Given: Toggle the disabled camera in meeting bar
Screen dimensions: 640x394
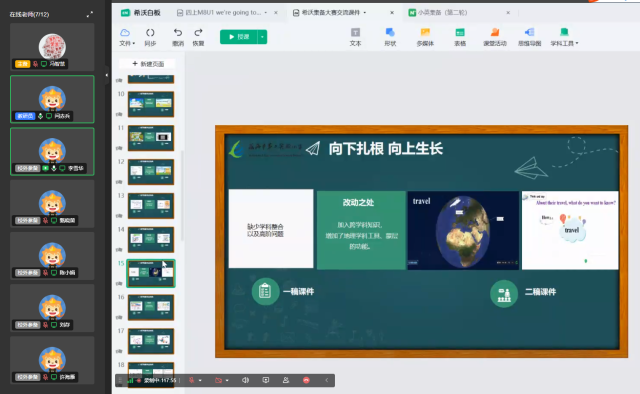Looking at the screenshot, I should pos(218,380).
